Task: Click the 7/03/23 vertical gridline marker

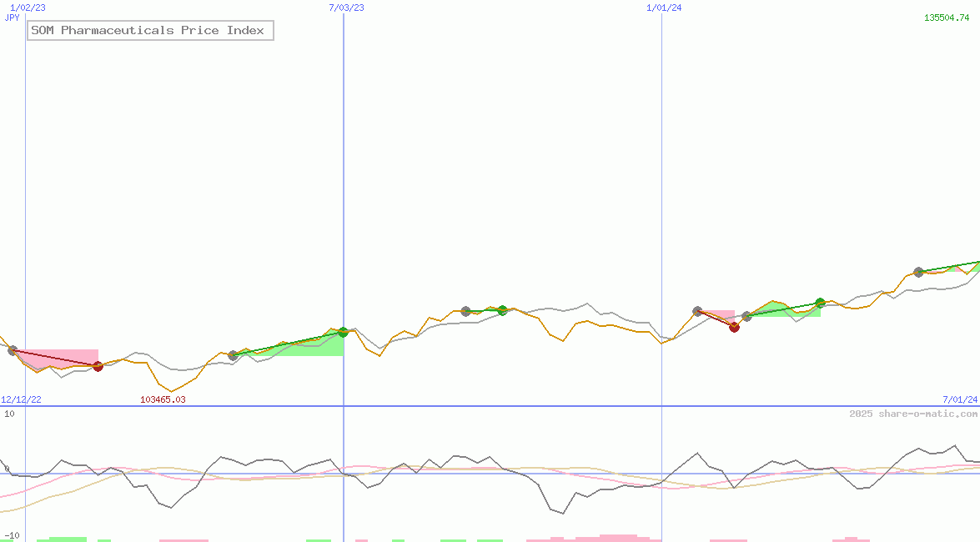Action: [x=344, y=8]
